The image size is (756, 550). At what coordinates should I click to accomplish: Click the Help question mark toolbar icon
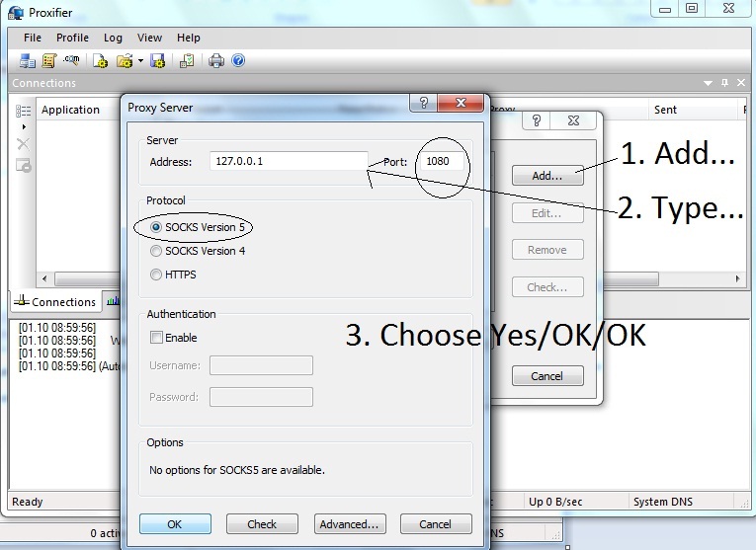tap(238, 60)
